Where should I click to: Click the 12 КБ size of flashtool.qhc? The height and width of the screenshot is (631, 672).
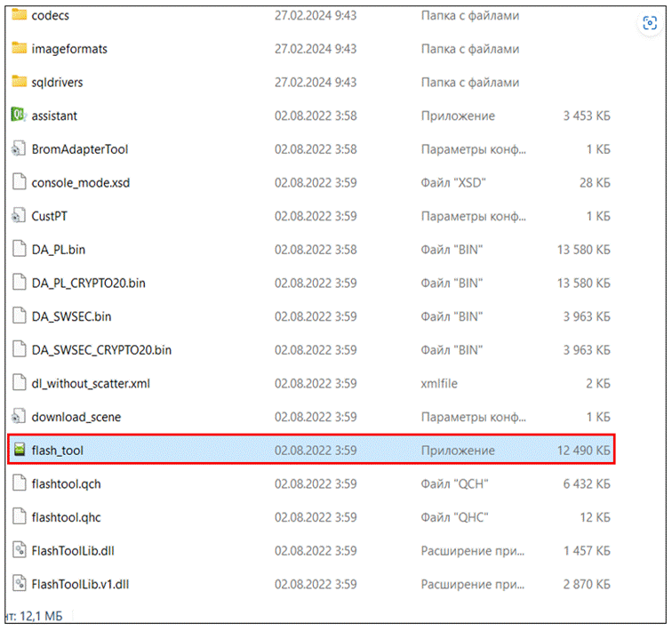pyautogui.click(x=595, y=517)
